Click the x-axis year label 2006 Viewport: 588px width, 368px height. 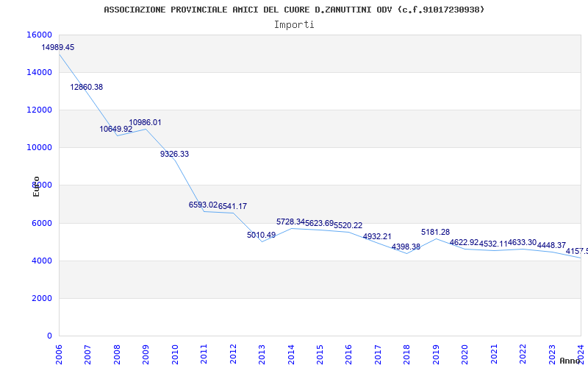pos(59,355)
